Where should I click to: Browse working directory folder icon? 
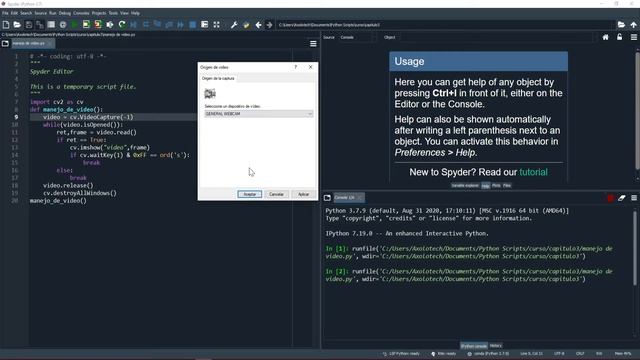[621, 25]
